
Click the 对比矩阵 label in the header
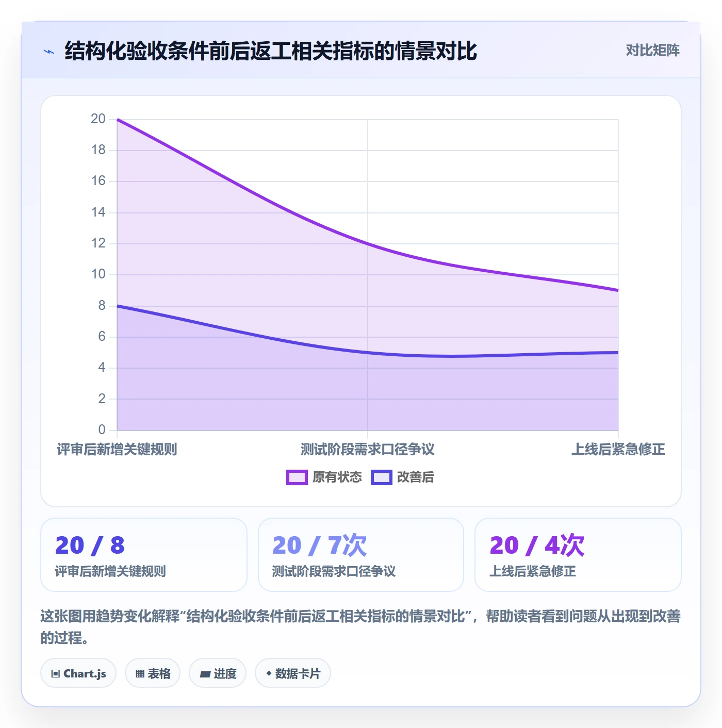pyautogui.click(x=652, y=50)
